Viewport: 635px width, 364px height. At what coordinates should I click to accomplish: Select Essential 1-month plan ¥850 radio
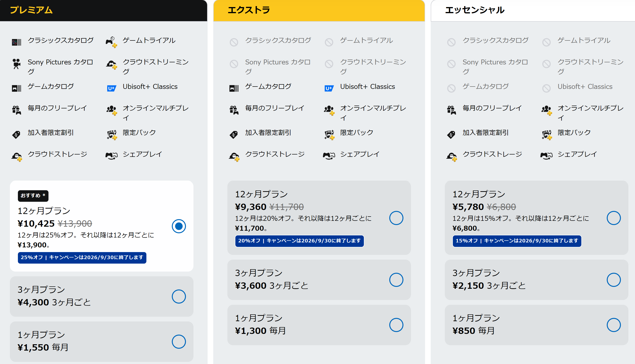pyautogui.click(x=614, y=325)
